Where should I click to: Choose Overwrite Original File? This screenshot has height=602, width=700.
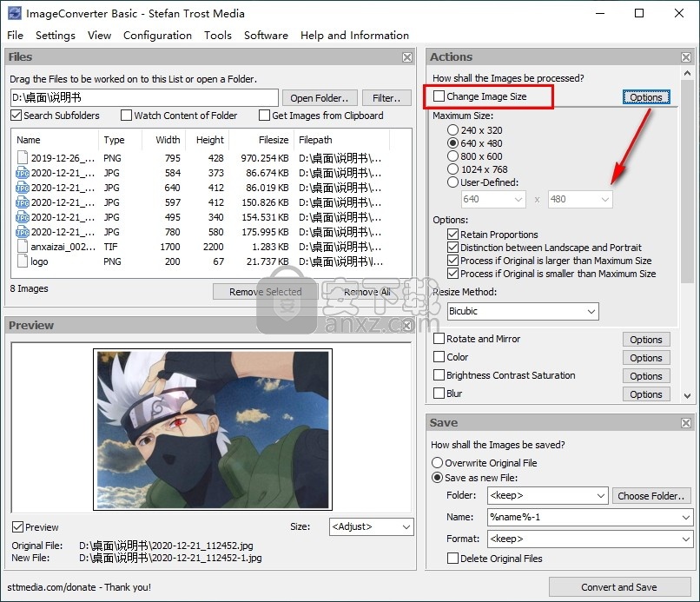coord(438,463)
